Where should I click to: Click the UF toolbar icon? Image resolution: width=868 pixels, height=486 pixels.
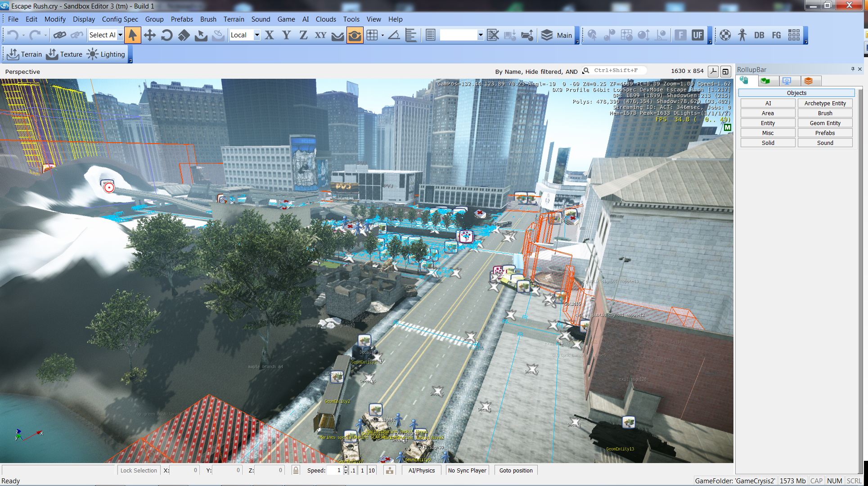tap(697, 35)
